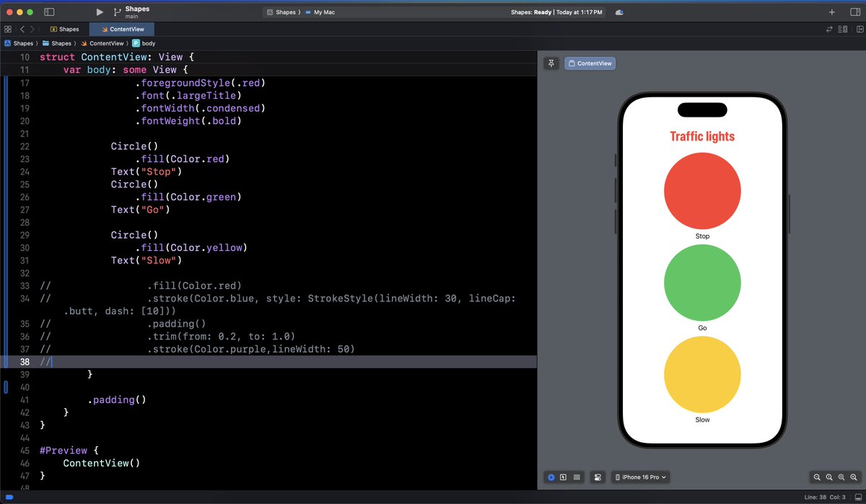The height and width of the screenshot is (504, 866).
Task: Click the green Go circle in preview
Action: pos(702,283)
